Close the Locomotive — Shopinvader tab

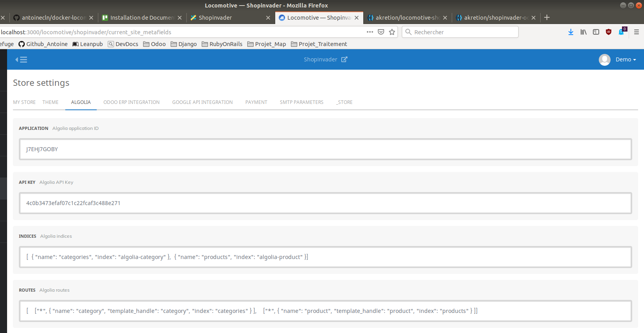tap(357, 18)
